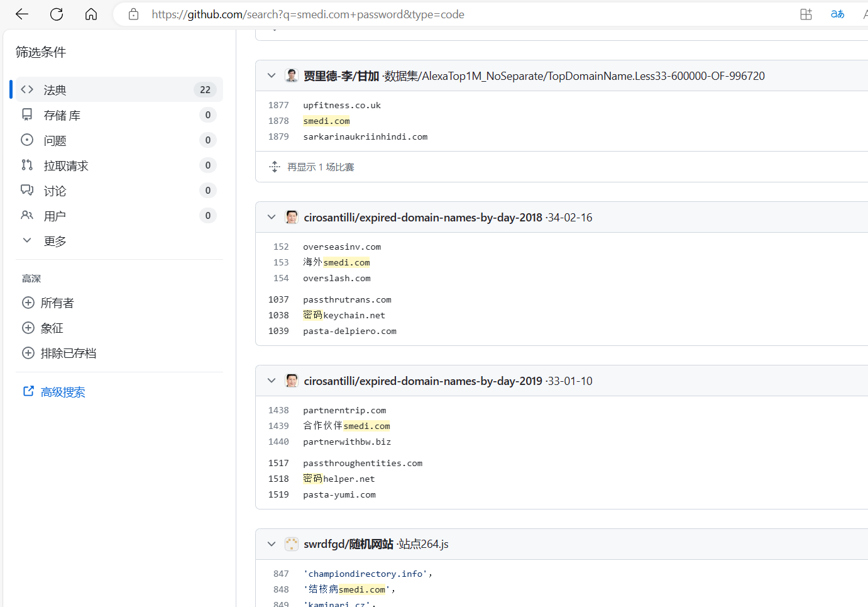The image size is (868, 607).
Task: Go back with the browser back arrow
Action: click(22, 14)
